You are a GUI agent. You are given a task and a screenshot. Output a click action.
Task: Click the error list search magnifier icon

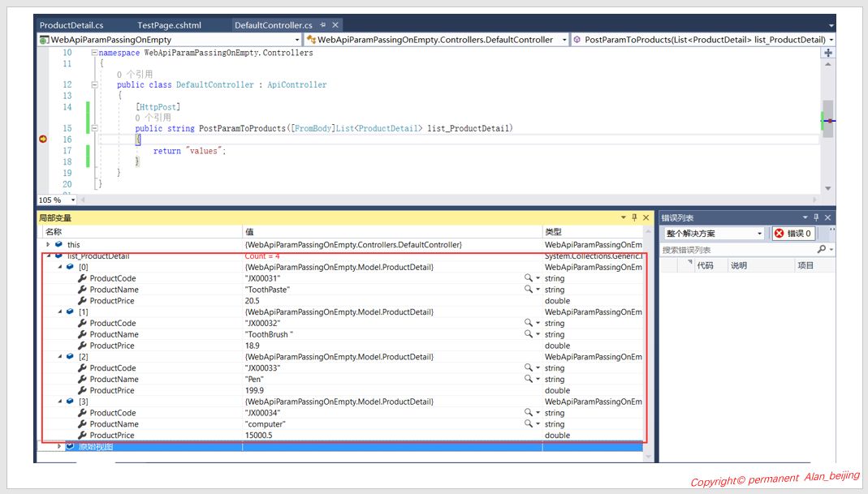[822, 250]
